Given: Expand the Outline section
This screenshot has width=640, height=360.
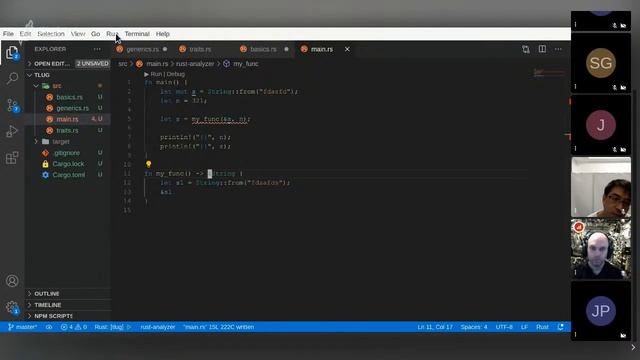Looking at the screenshot, I should pyautogui.click(x=68, y=294).
